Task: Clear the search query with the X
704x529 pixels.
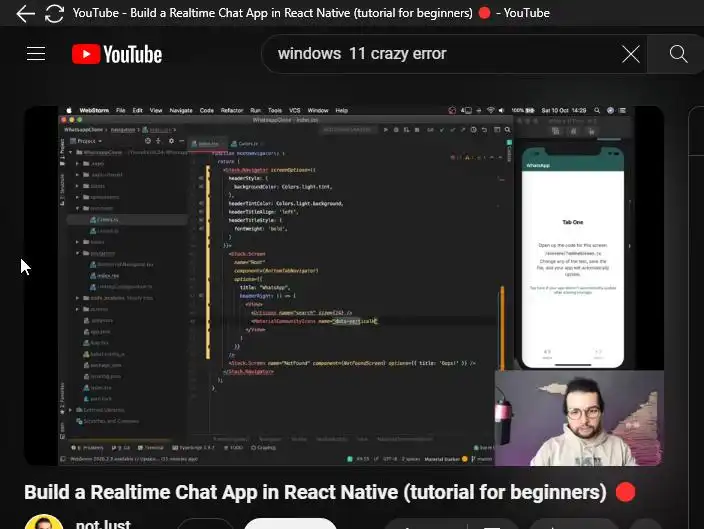Action: coord(630,54)
